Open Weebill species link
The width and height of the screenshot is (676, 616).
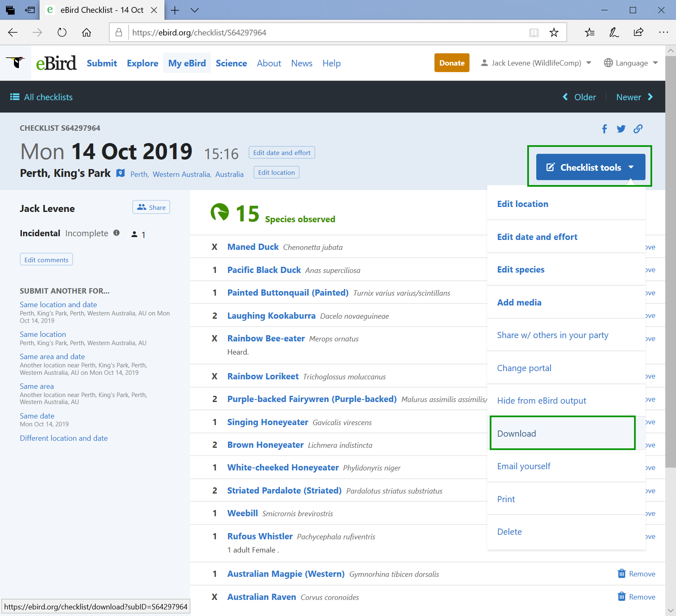tap(243, 513)
